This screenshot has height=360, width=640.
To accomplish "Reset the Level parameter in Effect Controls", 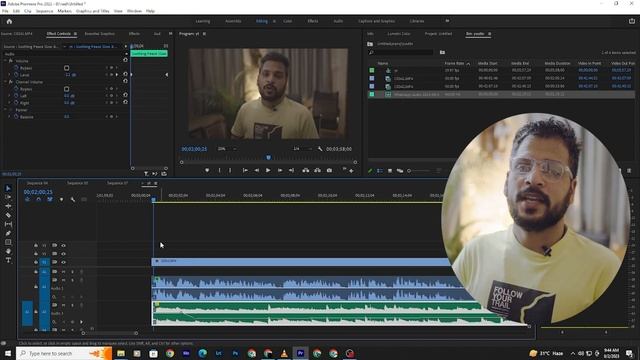I will (125, 75).
